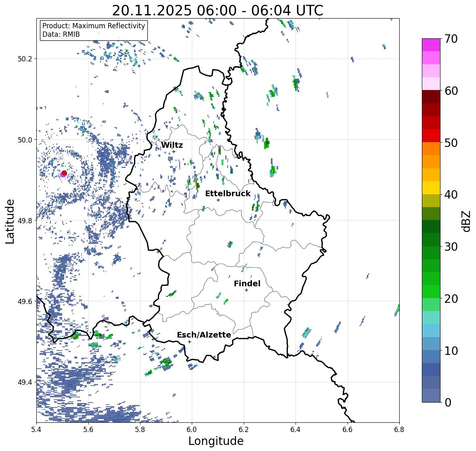Click the Esch/Alzette station label
Screen dimensions: 476x451
204,335
